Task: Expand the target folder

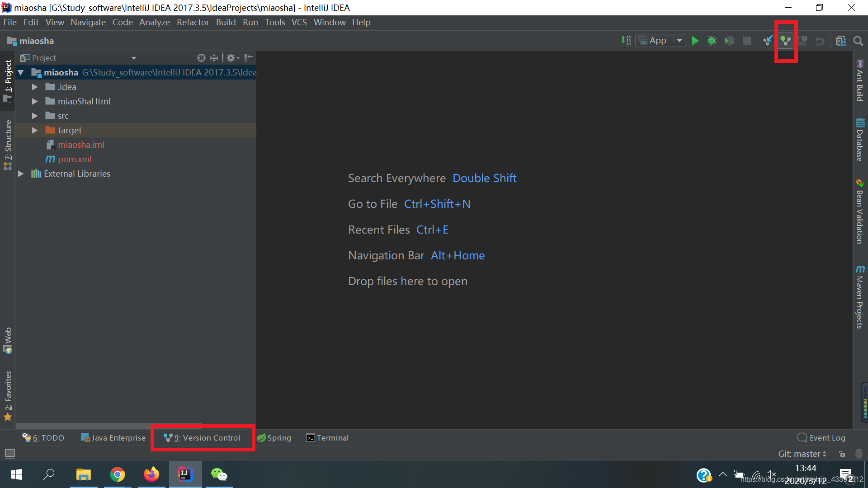Action: point(35,130)
